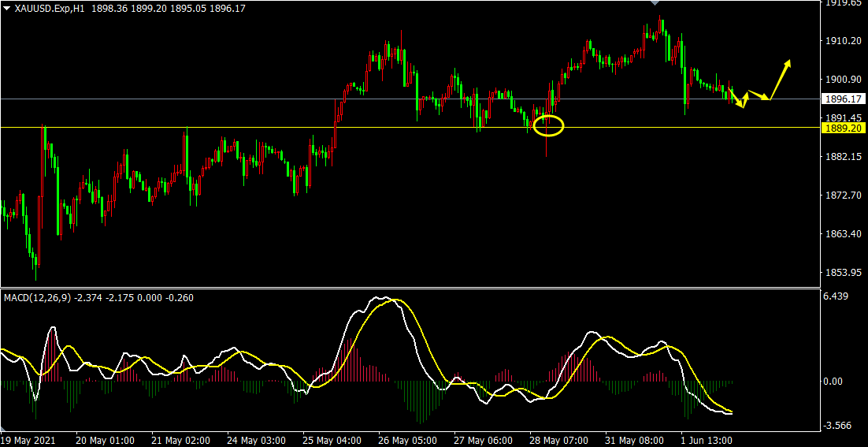868x447 pixels.
Task: Select the yellow ellipse marking the 28 May low
Action: coord(548,125)
